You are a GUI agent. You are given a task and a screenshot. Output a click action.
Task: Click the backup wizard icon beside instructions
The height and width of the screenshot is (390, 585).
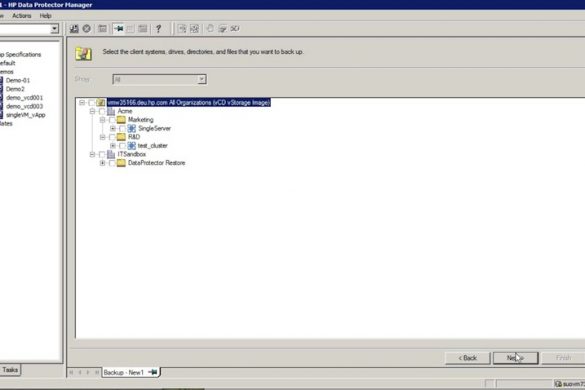(83, 53)
